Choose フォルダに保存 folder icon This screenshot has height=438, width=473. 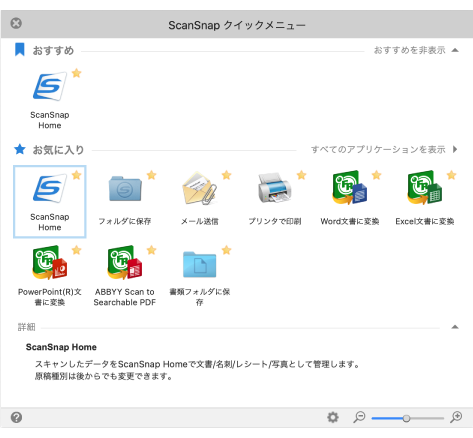[125, 189]
